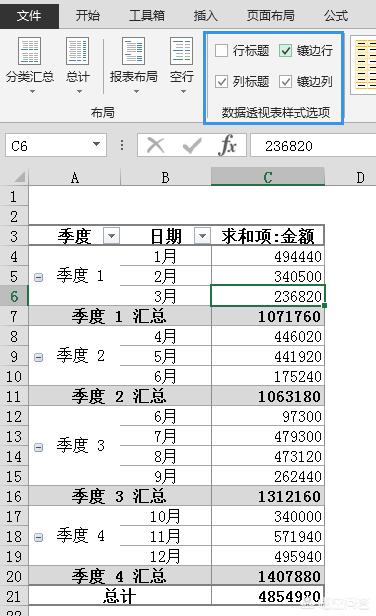Switch to the 插入 tab
This screenshot has height=616, width=376.
pos(205,16)
